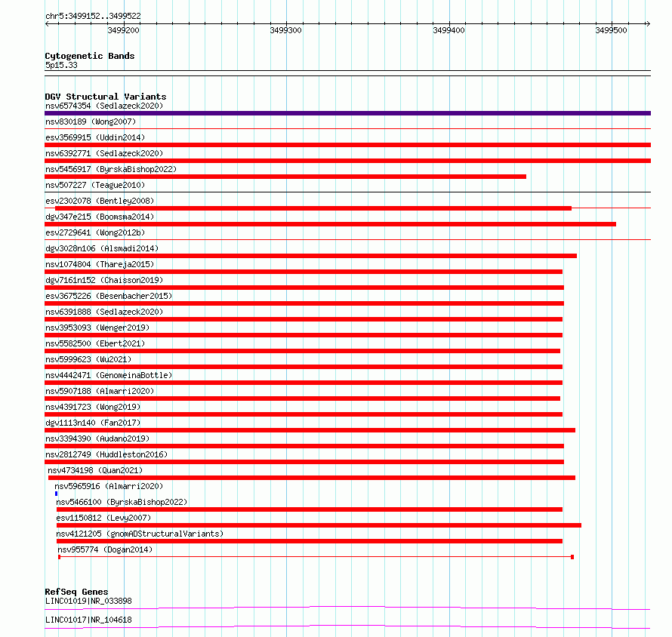
Task: Select the red nsv4121205 variant bar
Action: 310,541
